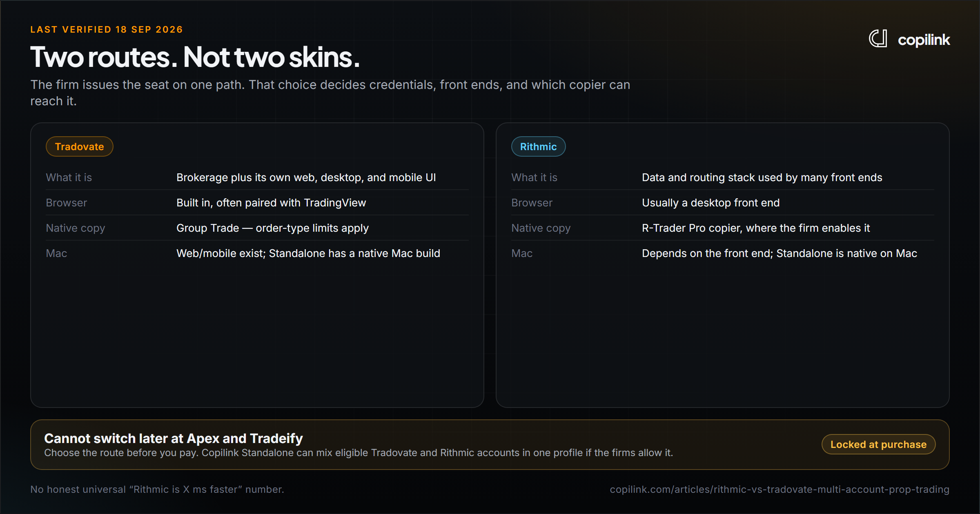Click the Locked at purchase badge
Screen dimensions: 980x514
(x=878, y=444)
